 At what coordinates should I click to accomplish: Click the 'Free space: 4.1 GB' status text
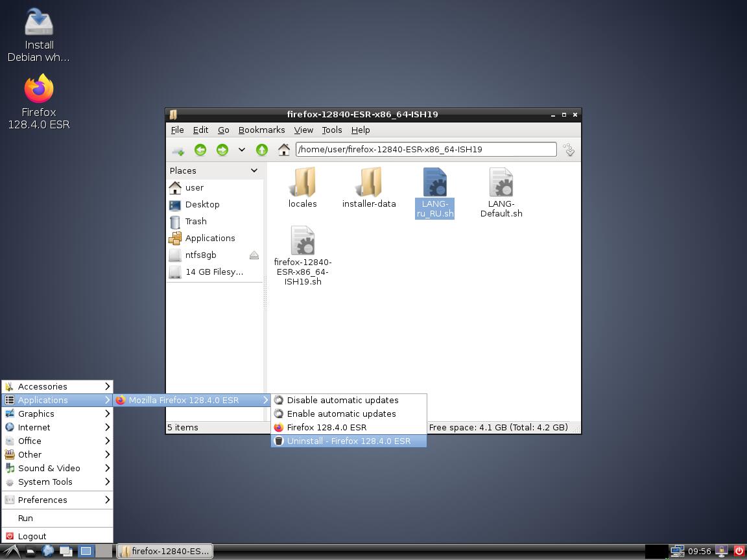[498, 428]
